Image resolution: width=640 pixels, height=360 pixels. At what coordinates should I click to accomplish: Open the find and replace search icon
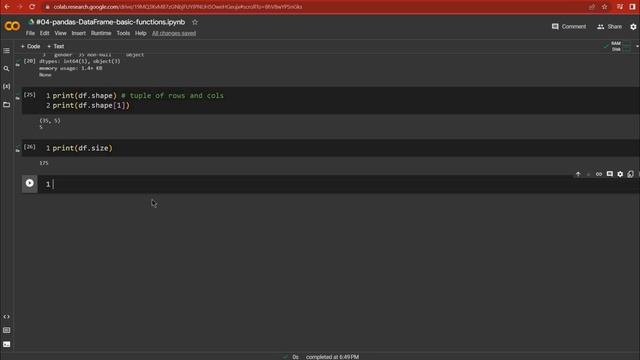tap(6, 69)
